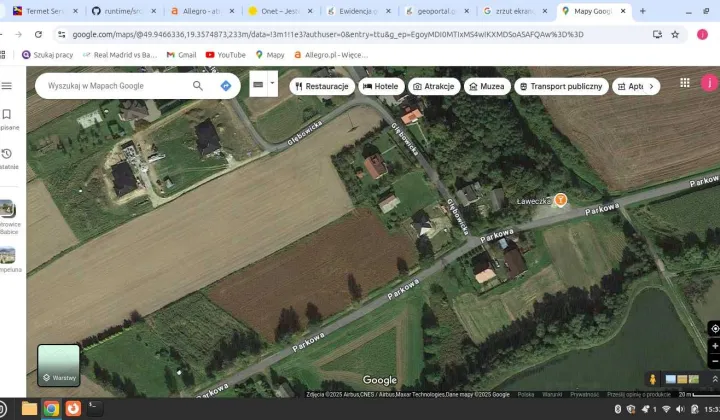Bookmark this page with the star

pyautogui.click(x=675, y=34)
